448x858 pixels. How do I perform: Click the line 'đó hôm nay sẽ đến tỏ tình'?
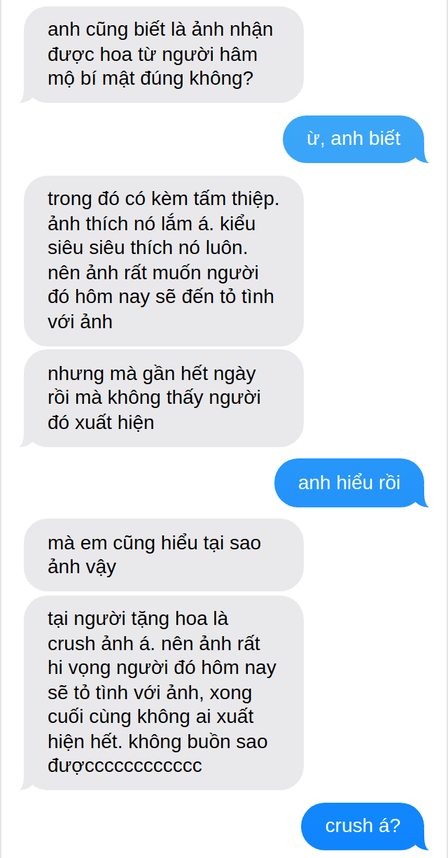click(161, 298)
